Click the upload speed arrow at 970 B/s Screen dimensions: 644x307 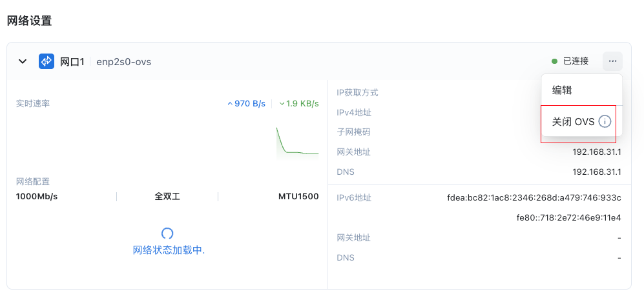click(x=230, y=104)
